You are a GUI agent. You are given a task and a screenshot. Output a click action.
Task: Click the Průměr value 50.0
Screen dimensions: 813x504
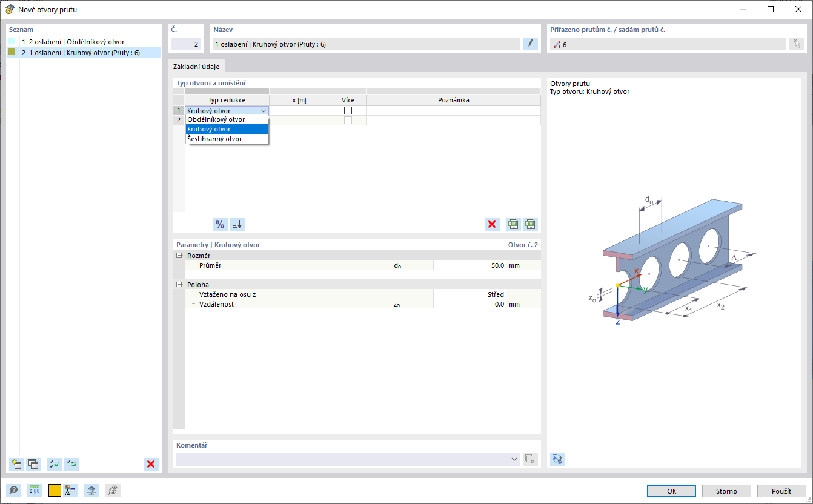click(x=470, y=265)
